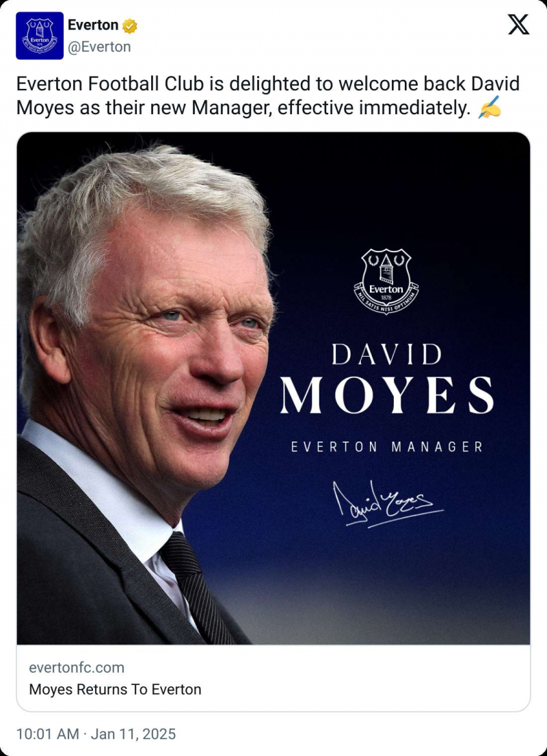Click the EVERTON MANAGER caption
Screen dimensions: 547x756
387,447
